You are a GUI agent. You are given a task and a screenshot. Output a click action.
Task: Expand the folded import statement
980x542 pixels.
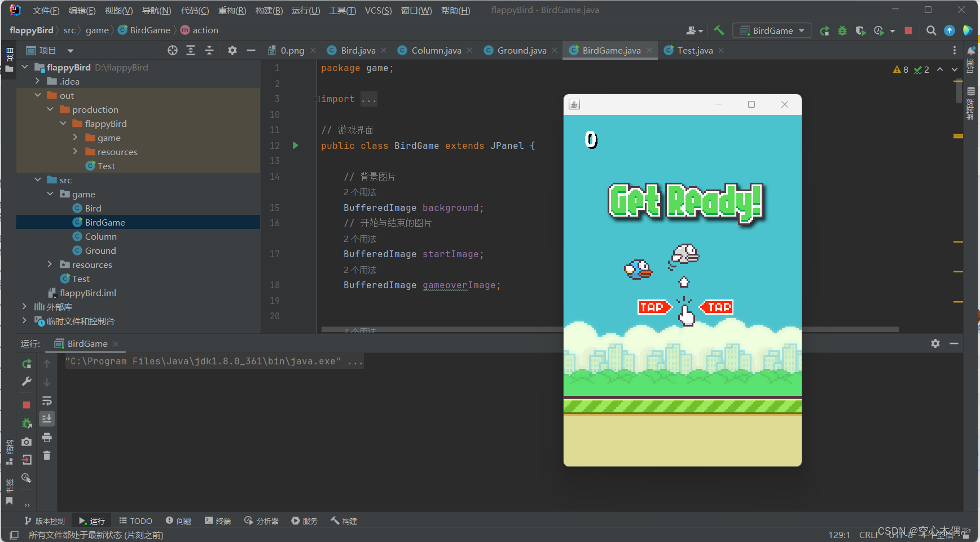coord(317,99)
